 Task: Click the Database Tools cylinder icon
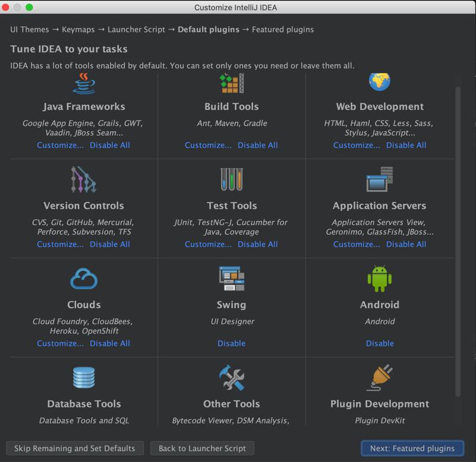[x=84, y=377]
